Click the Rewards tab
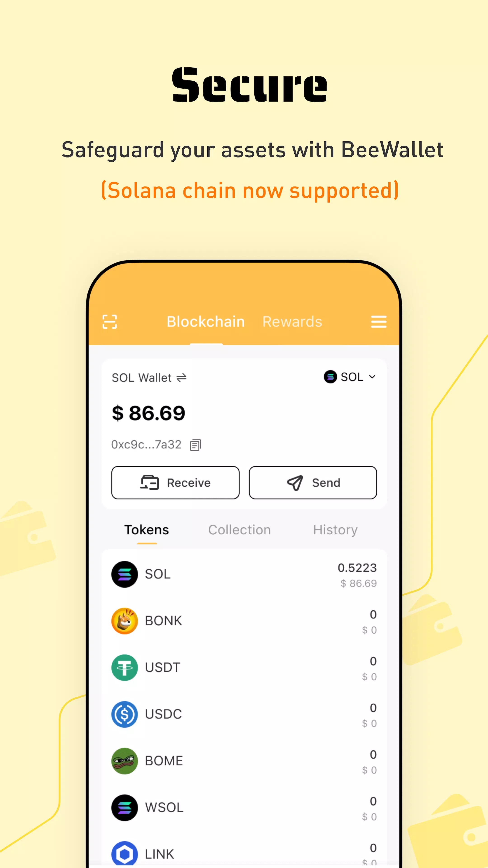 click(x=292, y=321)
